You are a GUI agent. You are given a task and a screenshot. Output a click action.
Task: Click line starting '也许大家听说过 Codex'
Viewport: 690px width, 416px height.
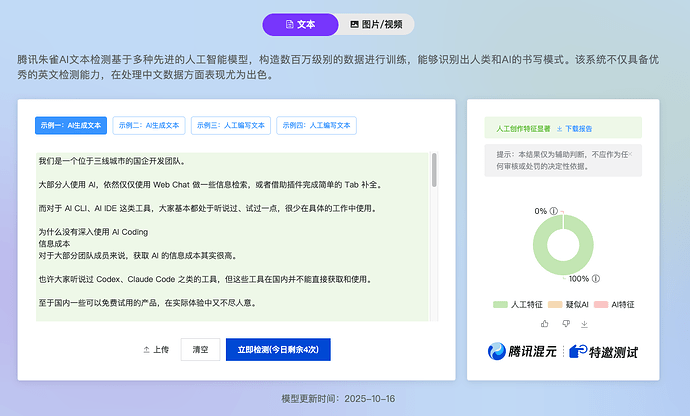tap(206, 280)
